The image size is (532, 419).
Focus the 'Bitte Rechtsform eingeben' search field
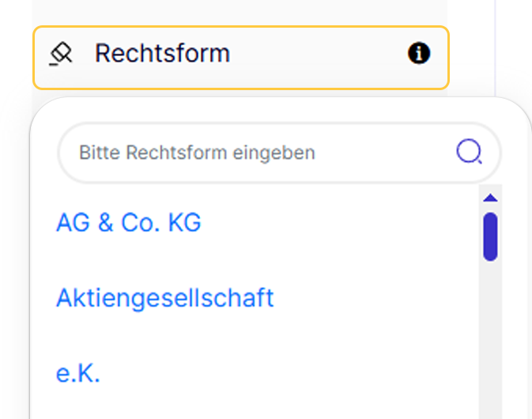tap(261, 152)
